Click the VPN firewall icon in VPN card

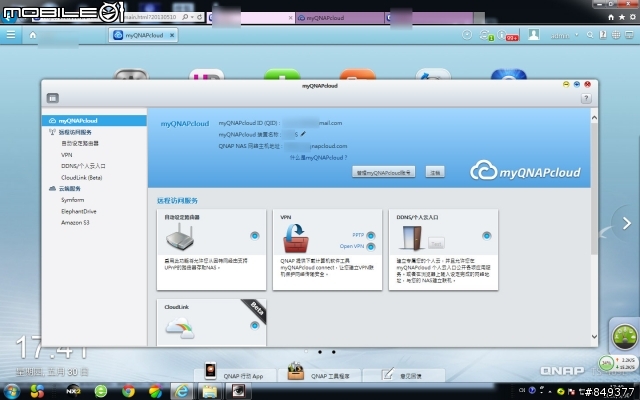(x=296, y=238)
